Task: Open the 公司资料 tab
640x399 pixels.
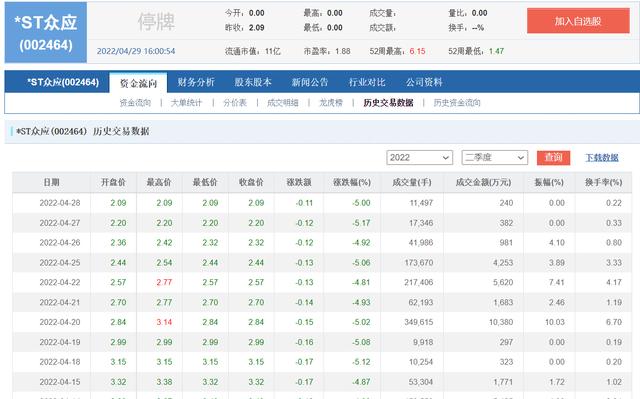Action: [424, 82]
